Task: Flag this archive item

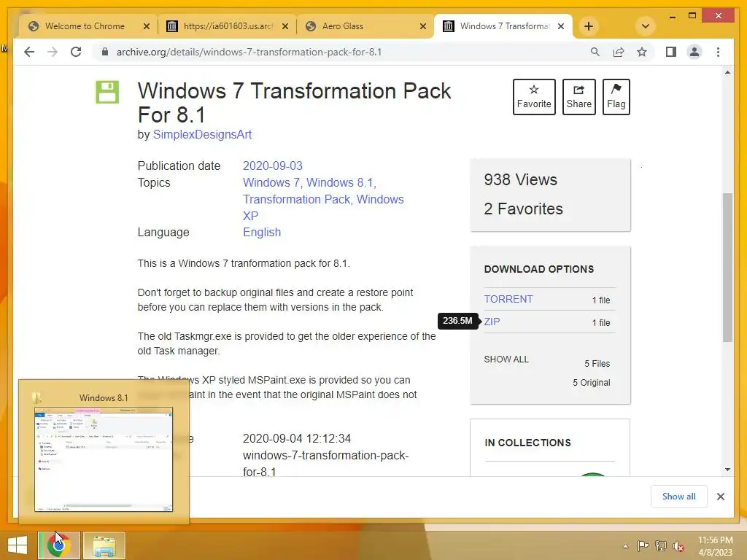Action: click(616, 97)
